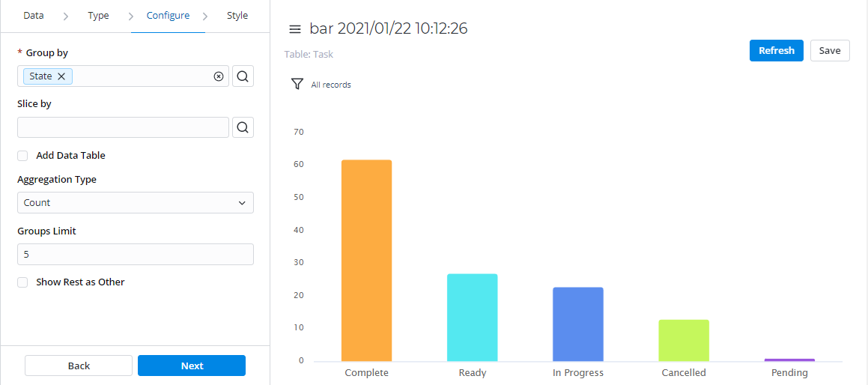868x385 pixels.
Task: Click the All records filter link
Action: click(x=331, y=85)
